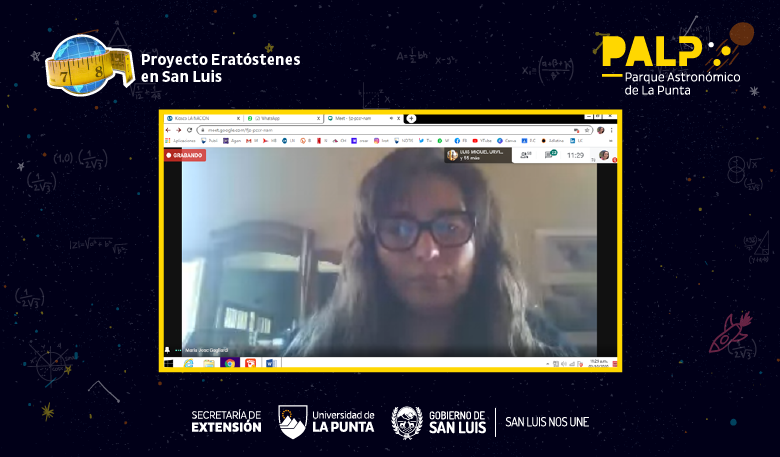The height and width of the screenshot is (457, 780).
Task: Reload the Meet page
Action: pyautogui.click(x=189, y=130)
